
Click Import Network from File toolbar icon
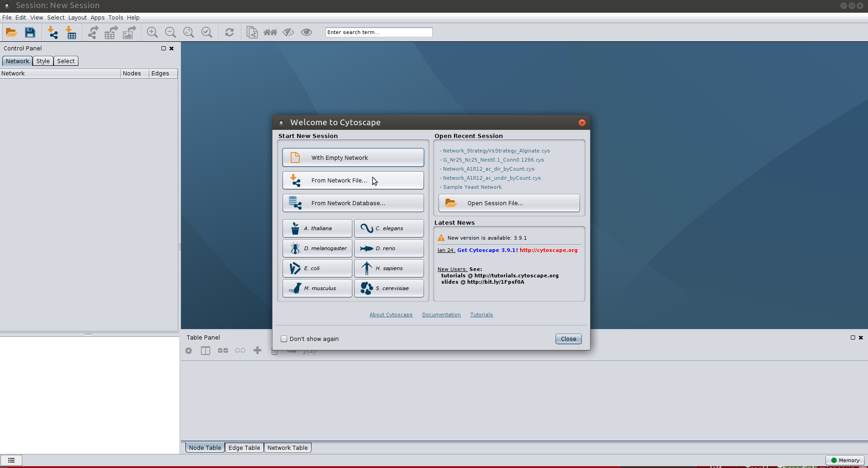point(53,32)
